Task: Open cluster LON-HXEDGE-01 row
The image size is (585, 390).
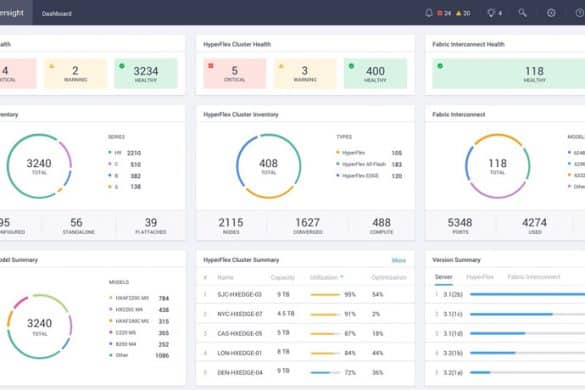Action: pos(305,353)
